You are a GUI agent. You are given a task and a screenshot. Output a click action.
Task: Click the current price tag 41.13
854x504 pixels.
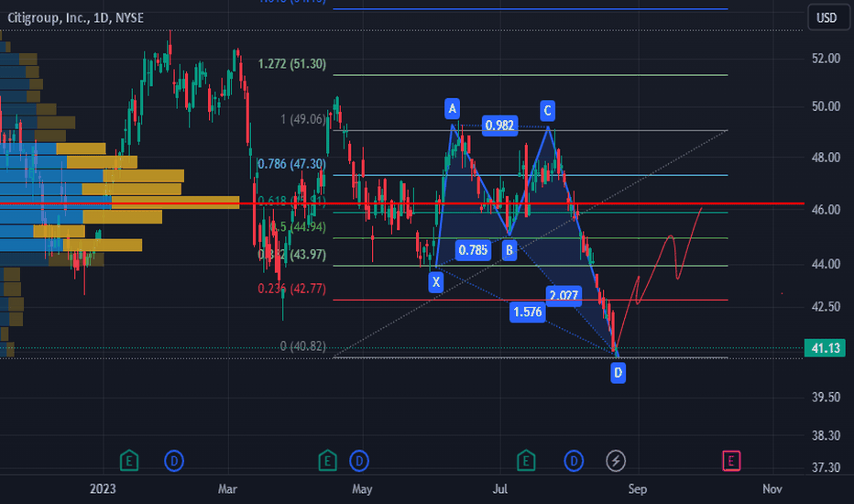point(825,347)
